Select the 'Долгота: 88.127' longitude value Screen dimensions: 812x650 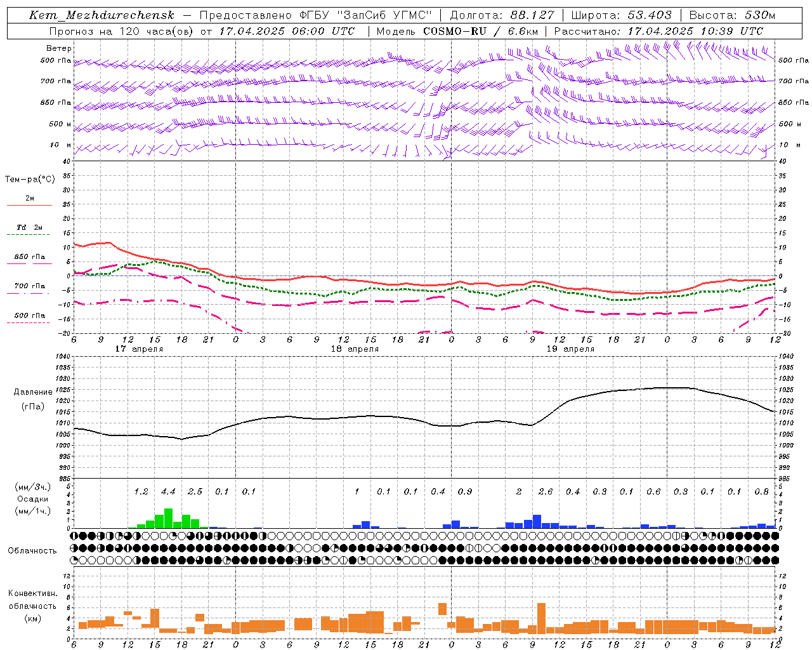point(502,15)
